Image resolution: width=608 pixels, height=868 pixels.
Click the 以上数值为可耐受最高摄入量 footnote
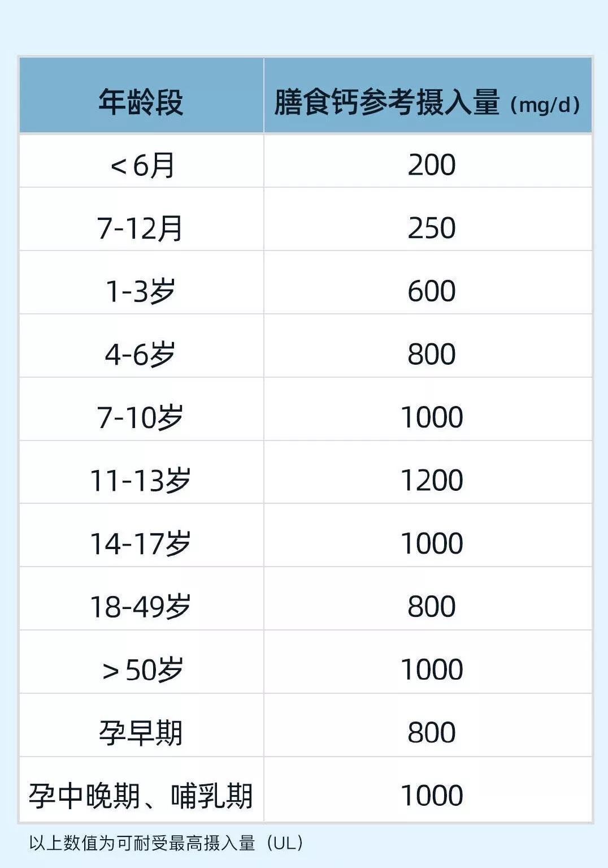(x=166, y=843)
